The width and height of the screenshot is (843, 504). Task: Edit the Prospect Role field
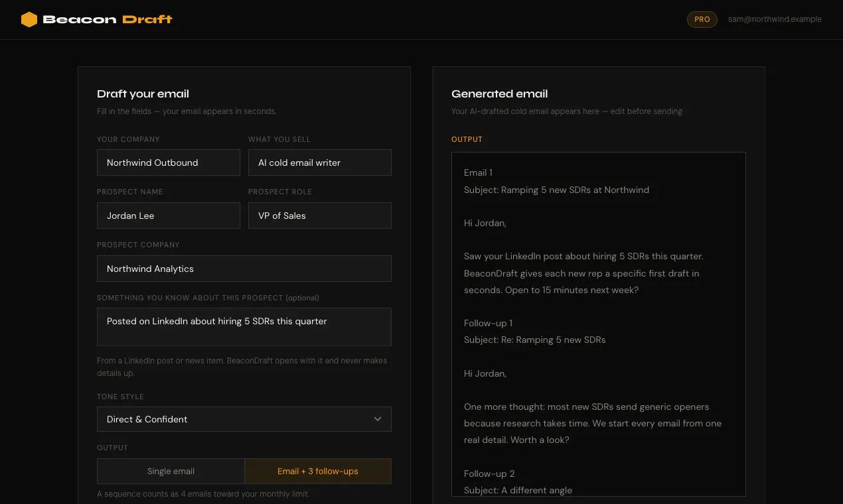[x=320, y=216]
